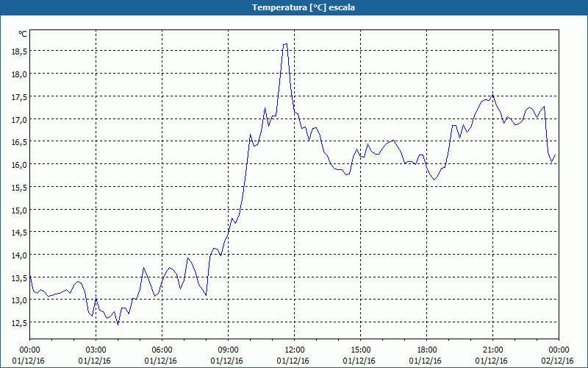
Task: Select the 16,5 y-axis value
Action: [x=19, y=142]
